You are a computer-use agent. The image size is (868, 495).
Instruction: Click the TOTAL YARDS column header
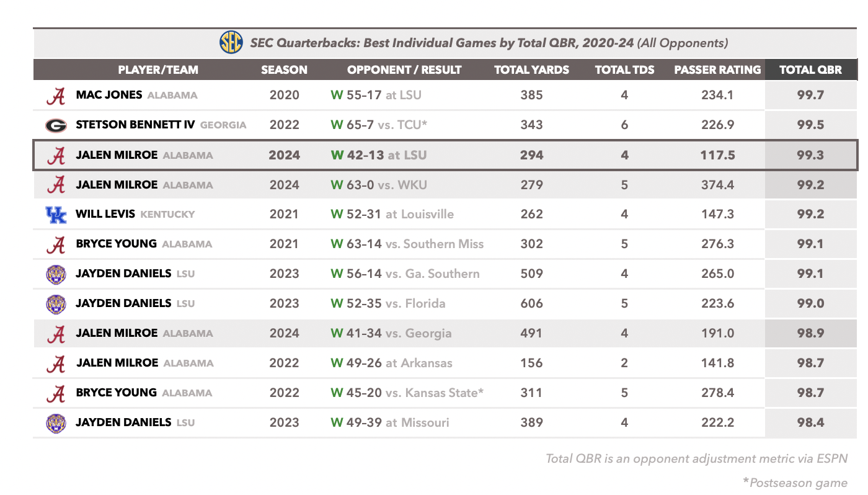coord(531,69)
